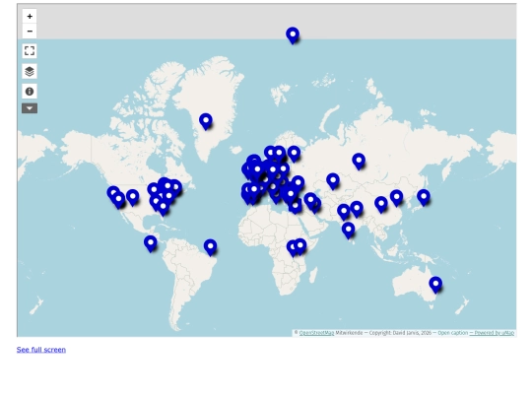Open the OpenStreetMap attribution link
532x399 pixels.
pyautogui.click(x=316, y=333)
